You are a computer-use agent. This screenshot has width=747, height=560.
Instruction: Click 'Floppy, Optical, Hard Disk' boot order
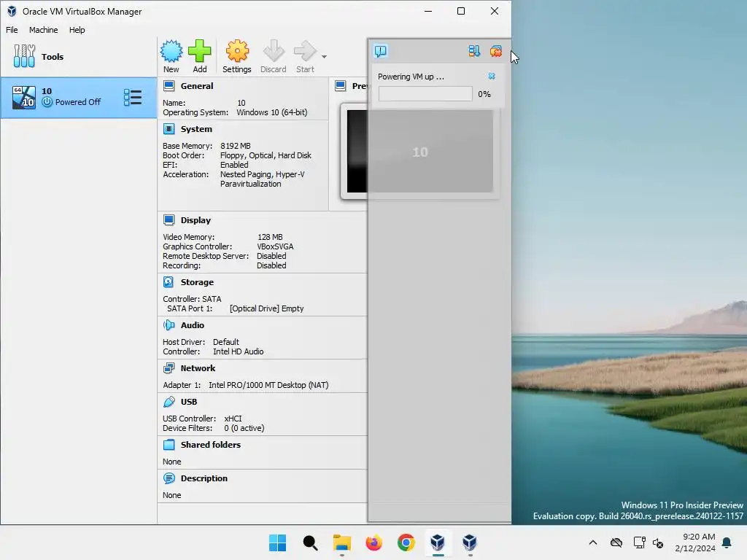(266, 155)
